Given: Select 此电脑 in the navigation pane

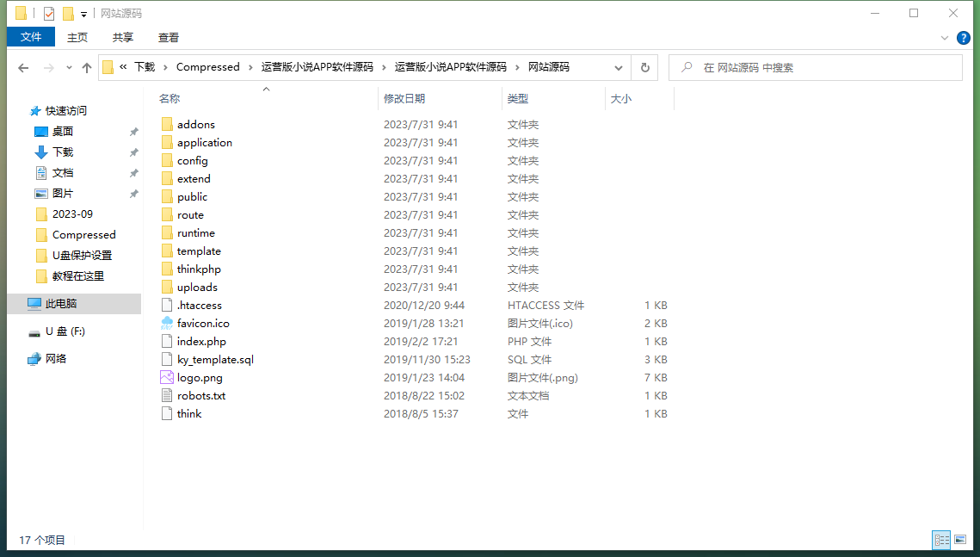Looking at the screenshot, I should click(61, 304).
